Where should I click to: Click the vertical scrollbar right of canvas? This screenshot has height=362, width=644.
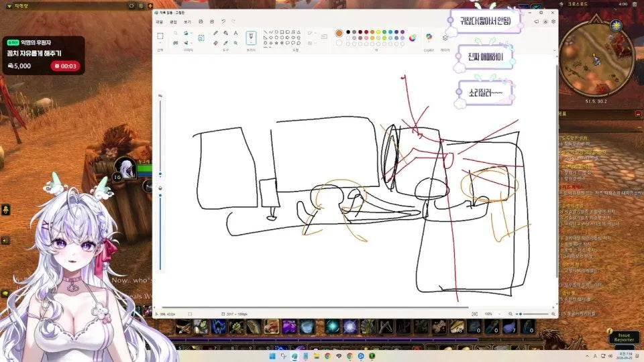(557, 171)
